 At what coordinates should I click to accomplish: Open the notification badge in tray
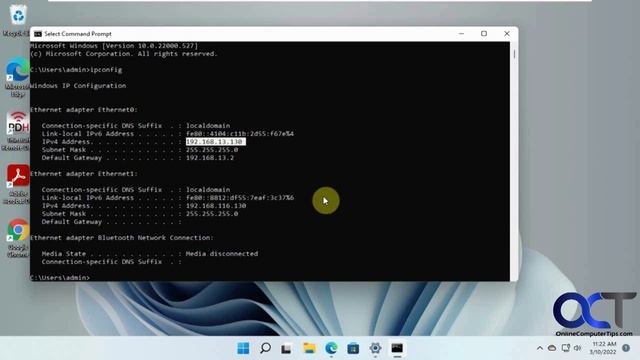(626, 348)
